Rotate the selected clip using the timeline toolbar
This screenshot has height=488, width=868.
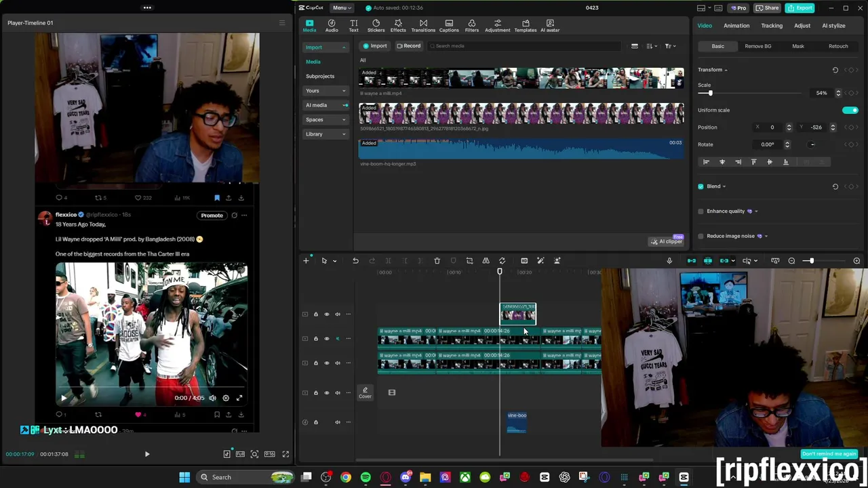(x=502, y=261)
